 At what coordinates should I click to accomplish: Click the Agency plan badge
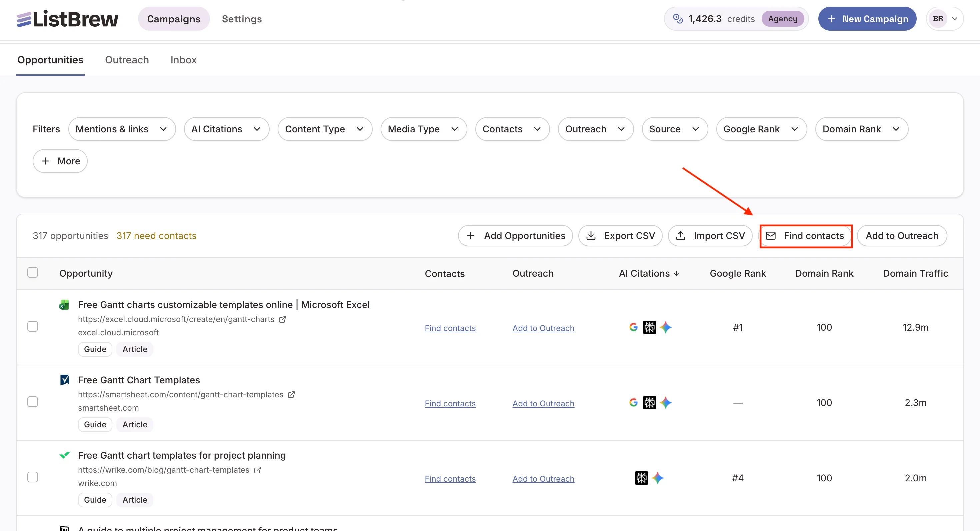coord(783,19)
